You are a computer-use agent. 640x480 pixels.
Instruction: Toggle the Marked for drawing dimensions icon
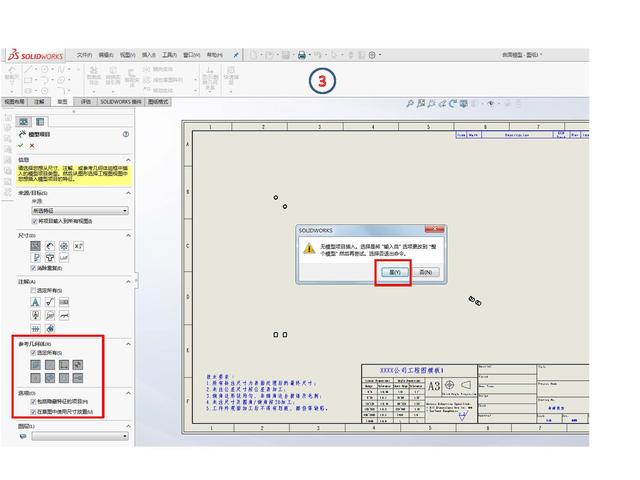(36, 246)
